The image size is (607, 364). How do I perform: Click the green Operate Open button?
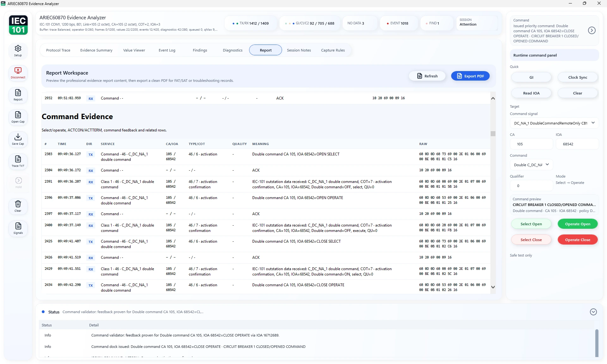coord(578,224)
